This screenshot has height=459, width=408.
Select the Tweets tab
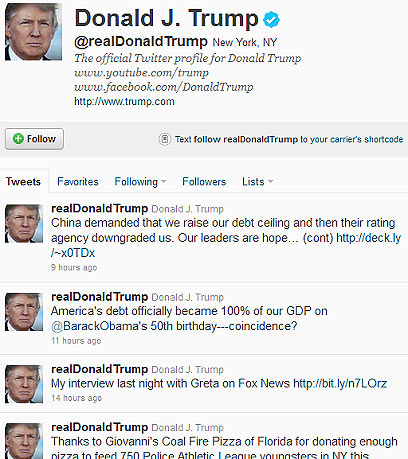pos(23,182)
